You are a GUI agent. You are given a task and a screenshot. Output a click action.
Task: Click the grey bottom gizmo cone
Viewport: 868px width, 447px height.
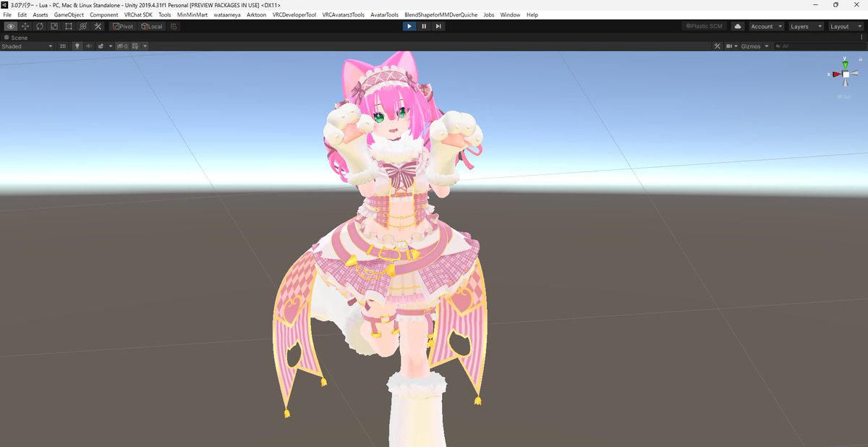(846, 84)
